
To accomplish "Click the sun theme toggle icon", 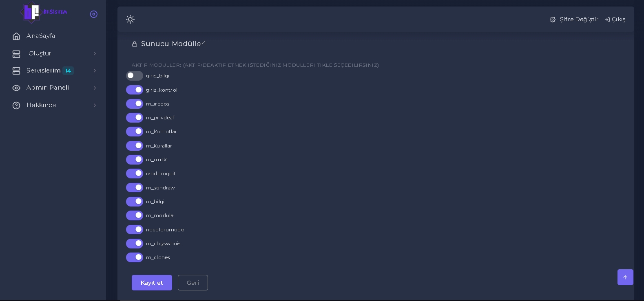I will point(130,20).
